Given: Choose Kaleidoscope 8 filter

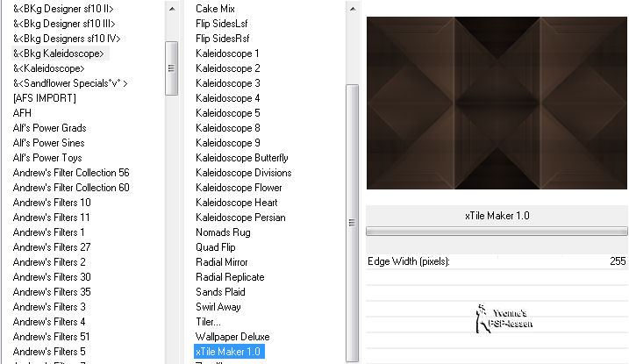Looking at the screenshot, I should click(x=228, y=128).
